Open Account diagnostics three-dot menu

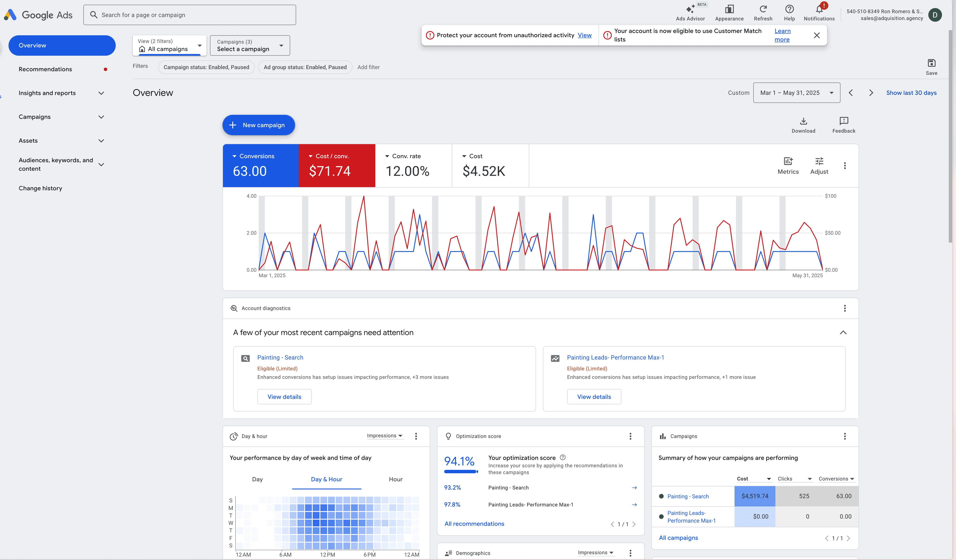(845, 308)
